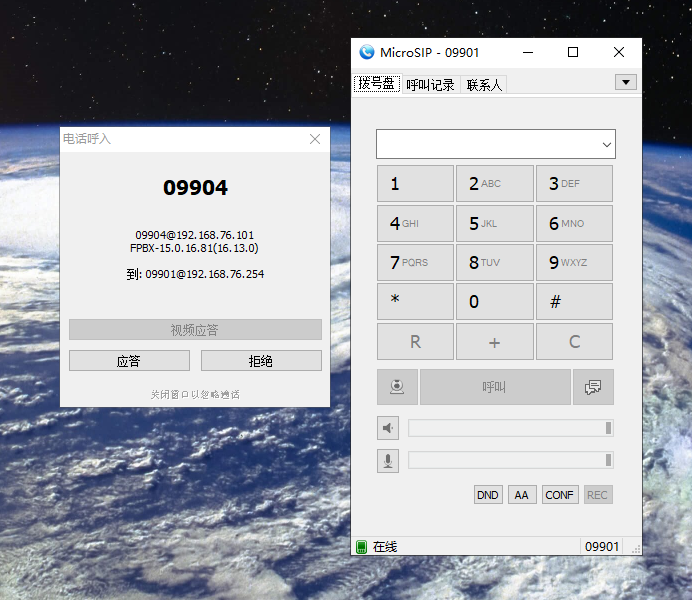The width and height of the screenshot is (692, 600).
Task: Dial the hash key on keypad
Action: click(x=574, y=302)
